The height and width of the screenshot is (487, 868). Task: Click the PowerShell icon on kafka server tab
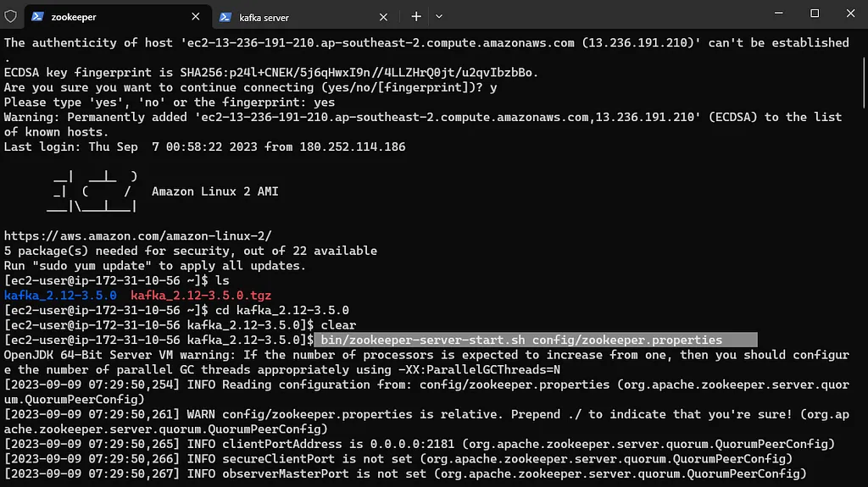tap(225, 17)
